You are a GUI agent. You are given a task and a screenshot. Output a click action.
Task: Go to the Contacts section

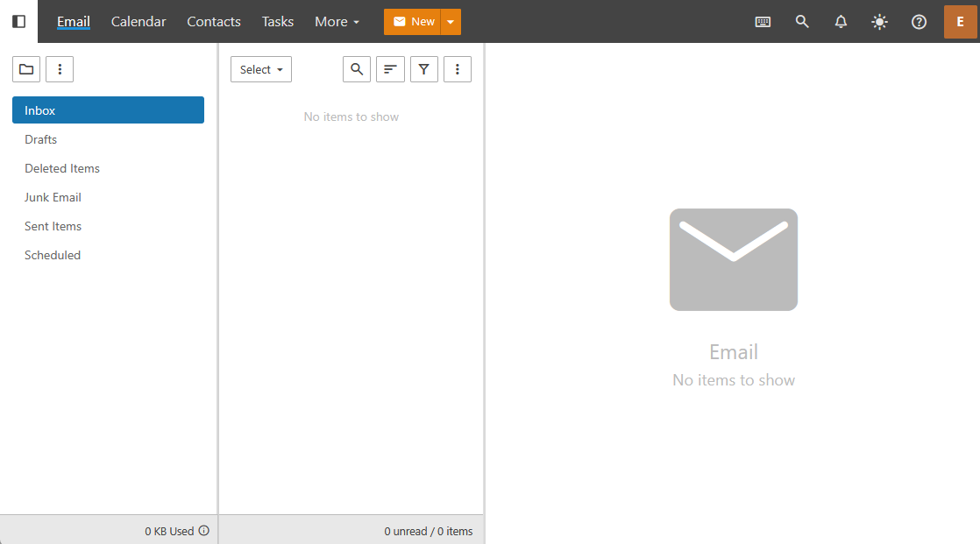click(x=214, y=22)
